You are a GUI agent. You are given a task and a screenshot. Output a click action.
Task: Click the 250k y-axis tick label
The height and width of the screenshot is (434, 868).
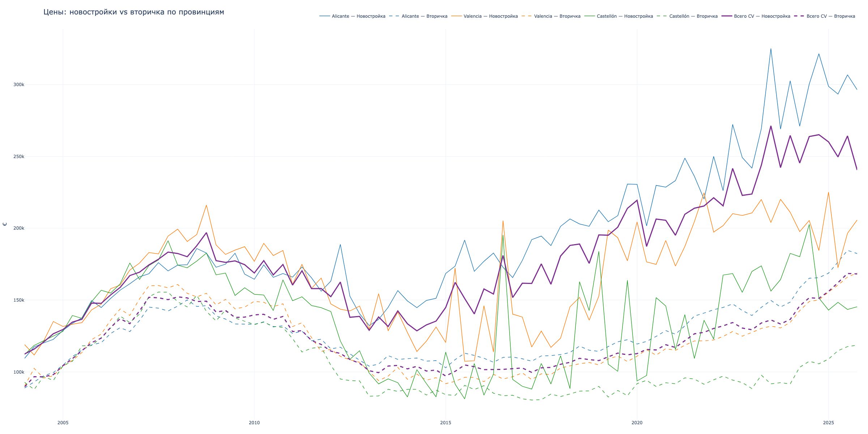(19, 157)
